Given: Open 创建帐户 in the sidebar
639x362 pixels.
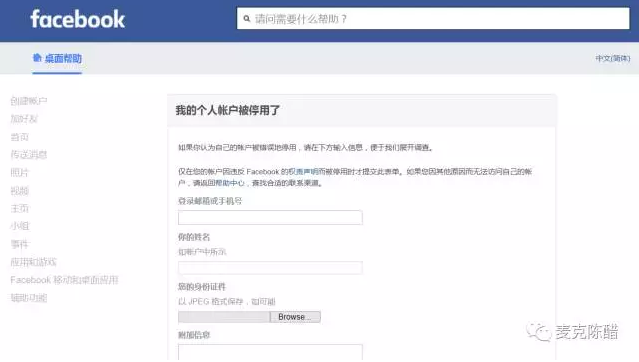Looking at the screenshot, I should point(29,101).
